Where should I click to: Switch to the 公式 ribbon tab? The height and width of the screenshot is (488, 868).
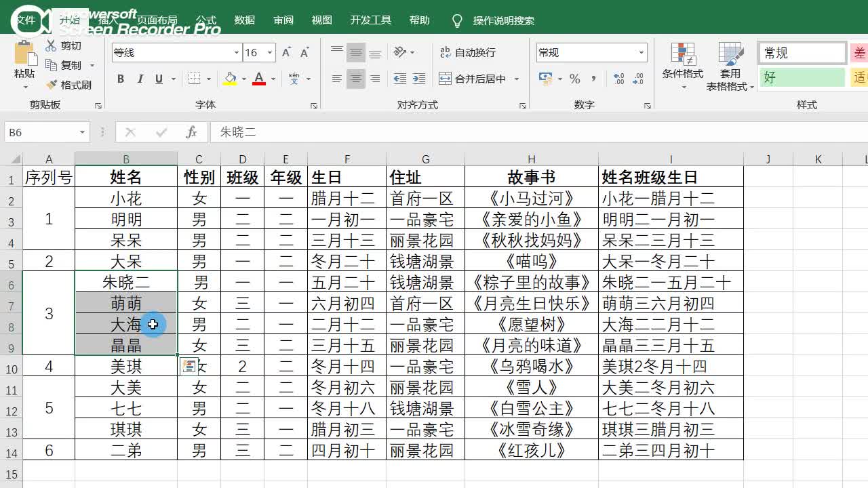pos(206,20)
